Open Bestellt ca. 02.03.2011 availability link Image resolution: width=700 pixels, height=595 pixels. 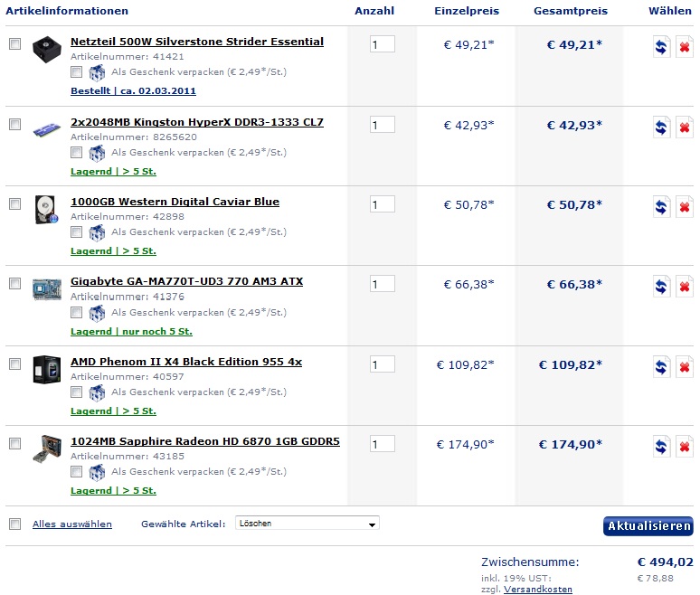click(133, 91)
